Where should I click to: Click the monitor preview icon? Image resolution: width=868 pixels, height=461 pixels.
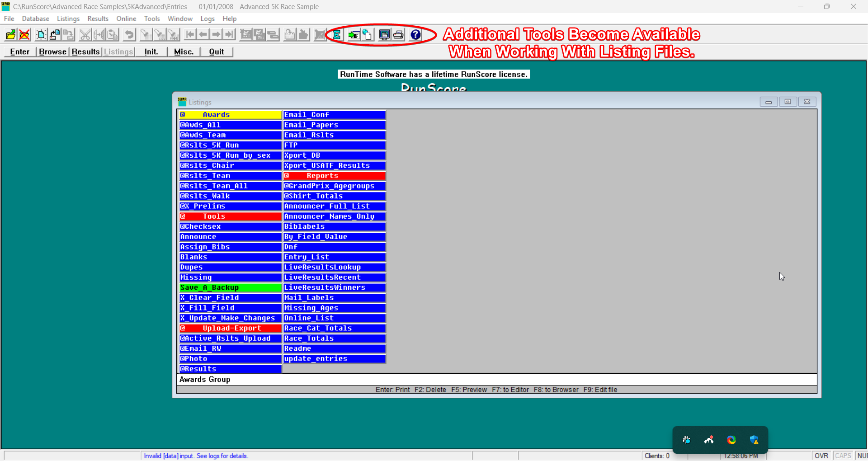(384, 34)
